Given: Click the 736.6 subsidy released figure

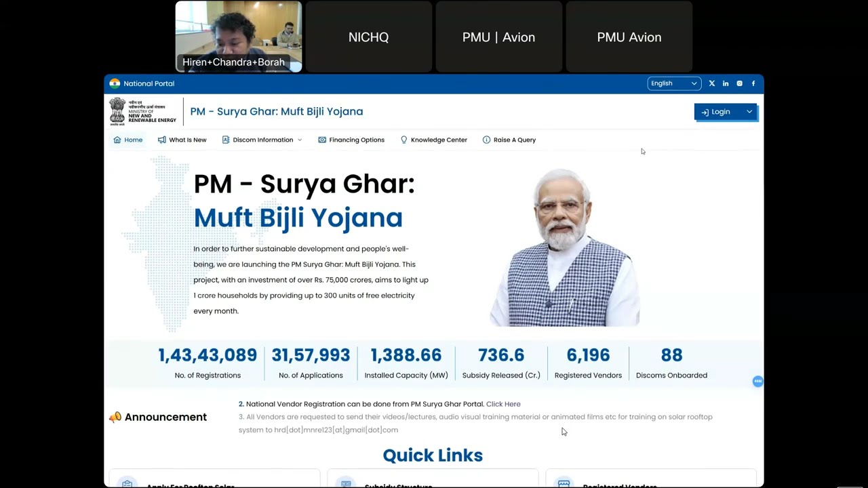Looking at the screenshot, I should click(501, 355).
